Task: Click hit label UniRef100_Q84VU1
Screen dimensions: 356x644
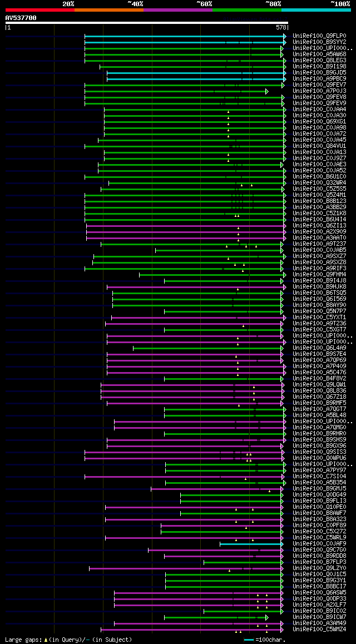Action: [319, 146]
